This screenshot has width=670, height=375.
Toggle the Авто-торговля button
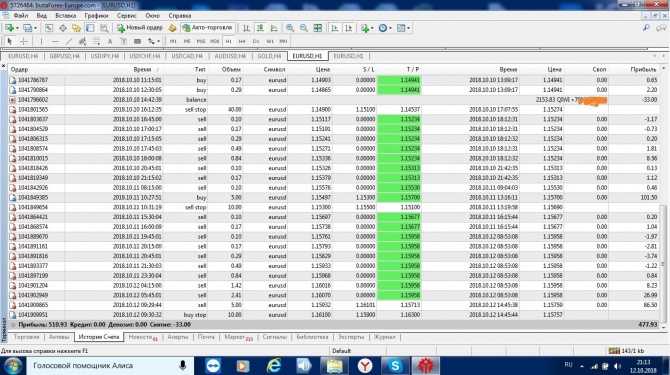[x=207, y=28]
